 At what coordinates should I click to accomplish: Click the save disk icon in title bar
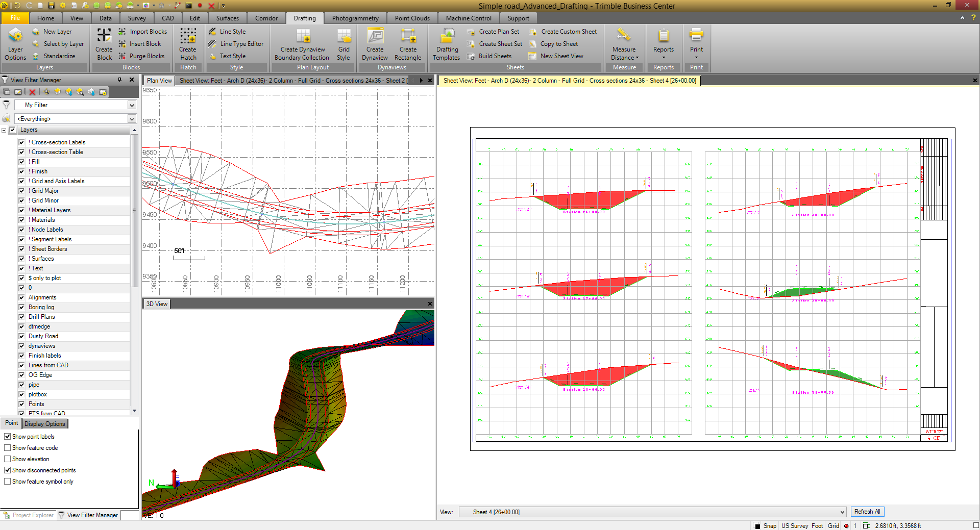tap(51, 6)
